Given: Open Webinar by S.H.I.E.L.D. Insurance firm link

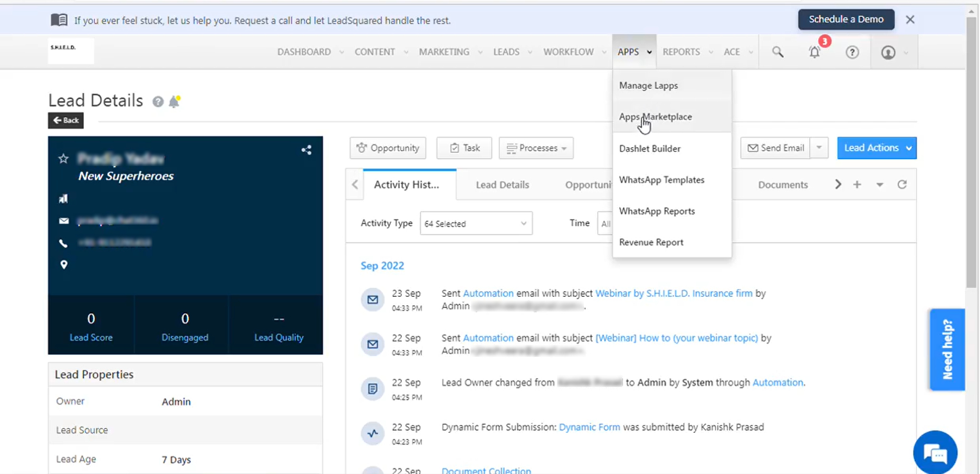Looking at the screenshot, I should coord(674,293).
